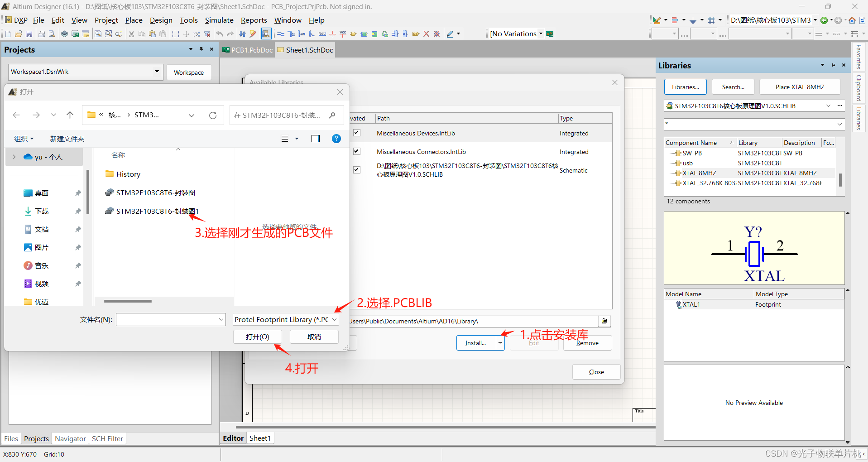Open the file name combo box dropdown
The width and height of the screenshot is (868, 462).
tap(221, 320)
